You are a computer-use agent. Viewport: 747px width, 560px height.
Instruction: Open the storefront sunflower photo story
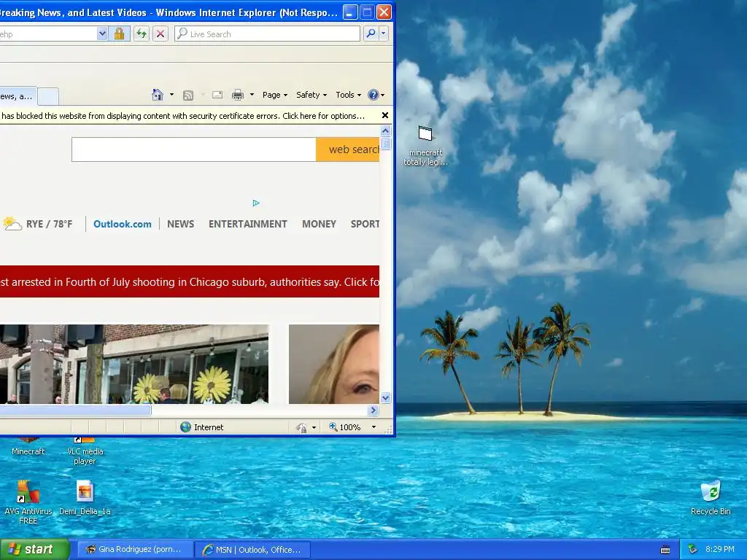tap(134, 364)
